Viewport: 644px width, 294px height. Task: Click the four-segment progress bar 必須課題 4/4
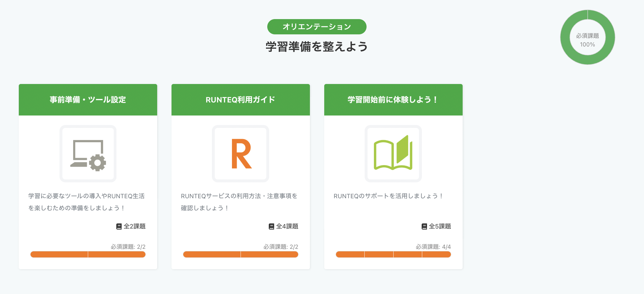[x=393, y=255]
